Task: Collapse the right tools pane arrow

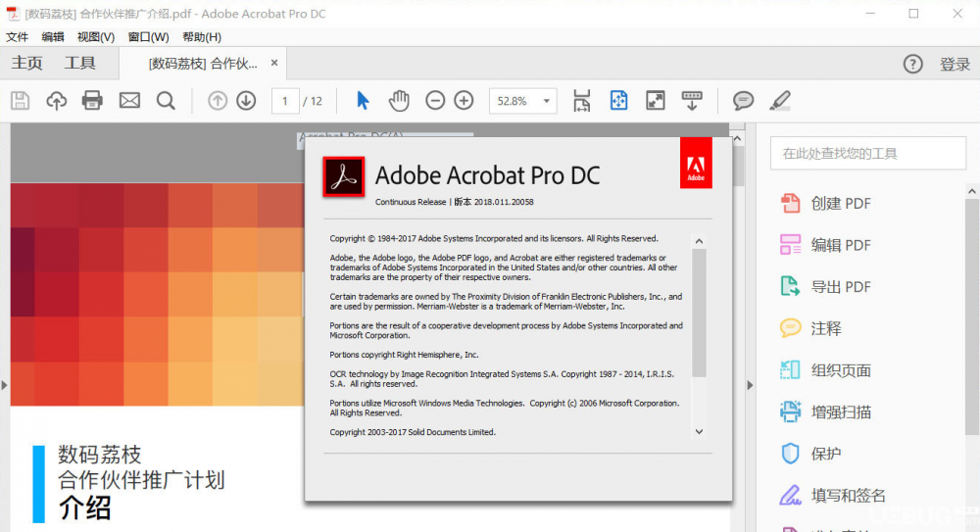Action: point(750,385)
